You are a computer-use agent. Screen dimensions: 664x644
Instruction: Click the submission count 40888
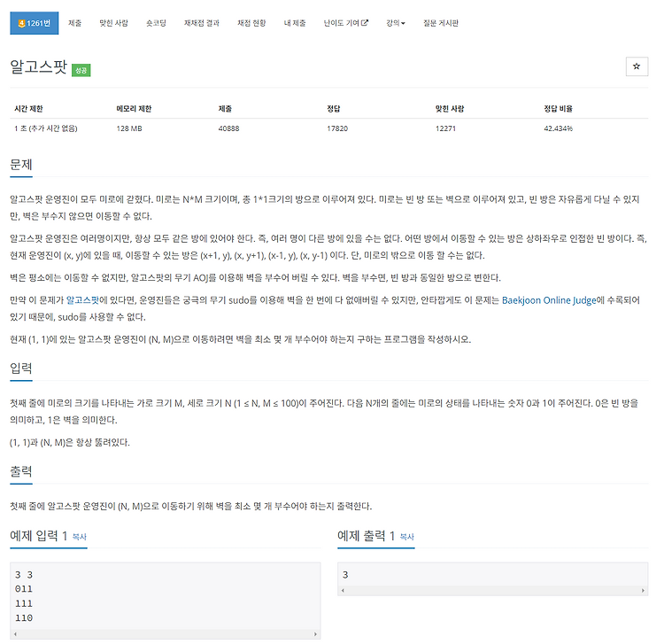[228, 128]
